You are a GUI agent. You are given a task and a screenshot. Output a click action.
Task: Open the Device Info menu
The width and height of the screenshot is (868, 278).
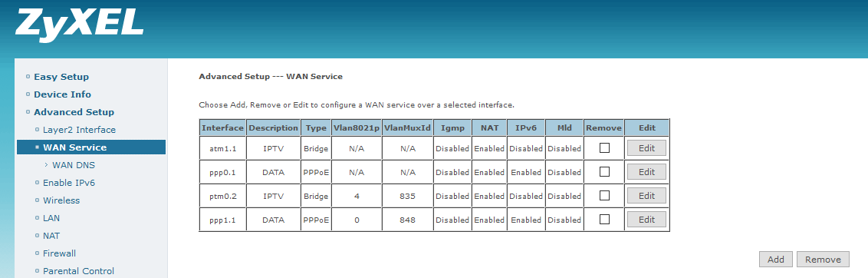63,94
